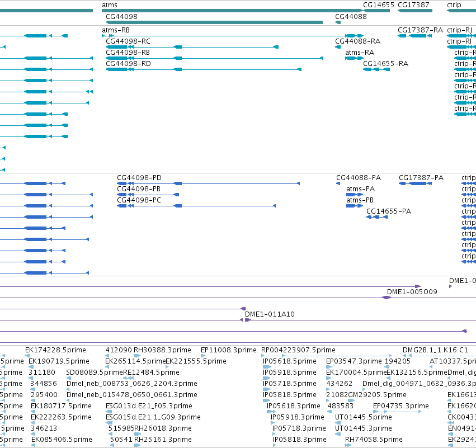
Task: Open the CG17387-PA CDS label
Action: tap(421, 177)
